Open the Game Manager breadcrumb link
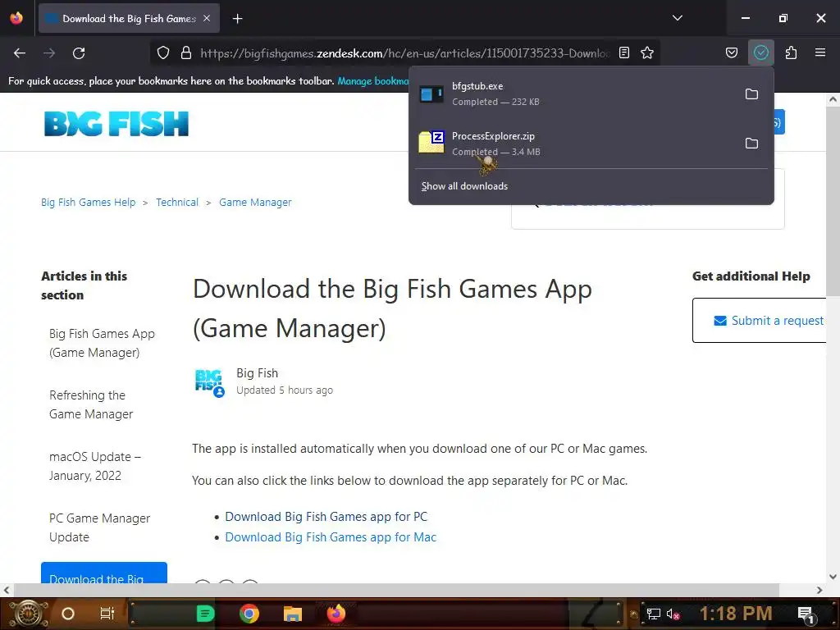 [256, 203]
